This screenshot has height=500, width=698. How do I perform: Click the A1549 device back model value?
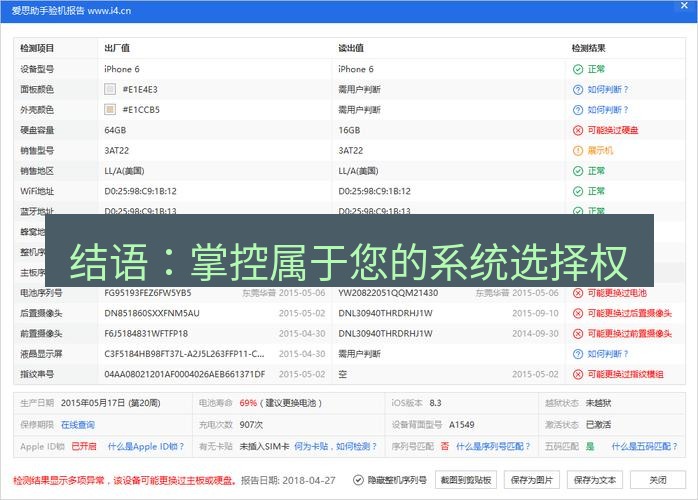(462, 425)
